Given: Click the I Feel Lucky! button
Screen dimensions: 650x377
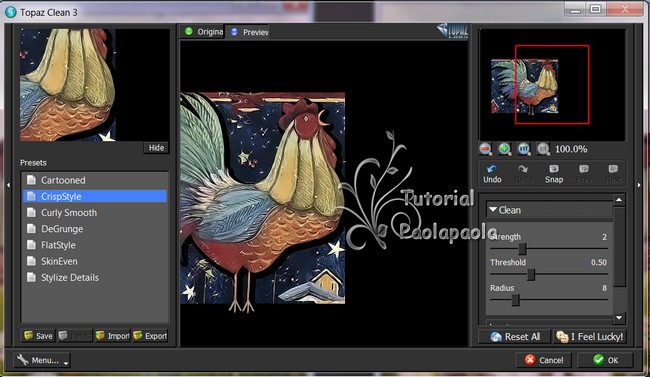Looking at the screenshot, I should 590,336.
